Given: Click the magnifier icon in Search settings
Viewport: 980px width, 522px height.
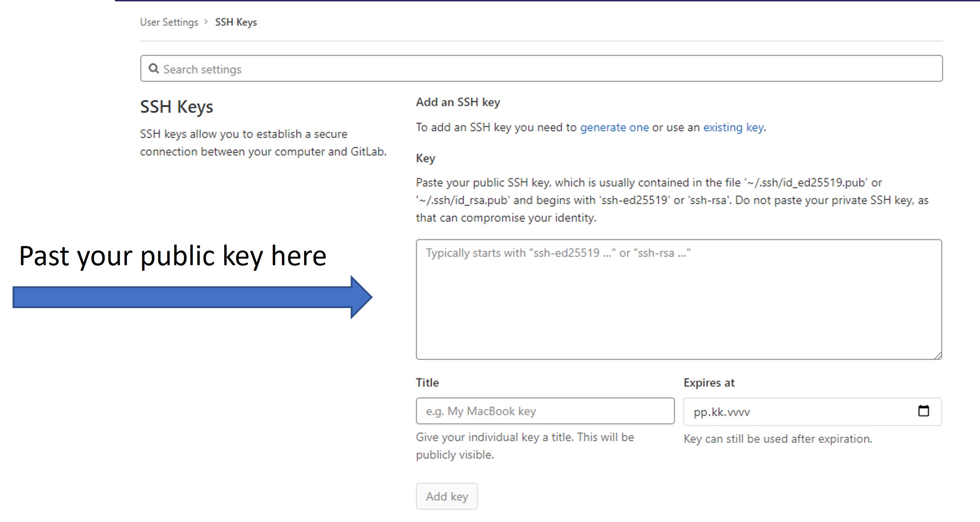Looking at the screenshot, I should (x=153, y=68).
